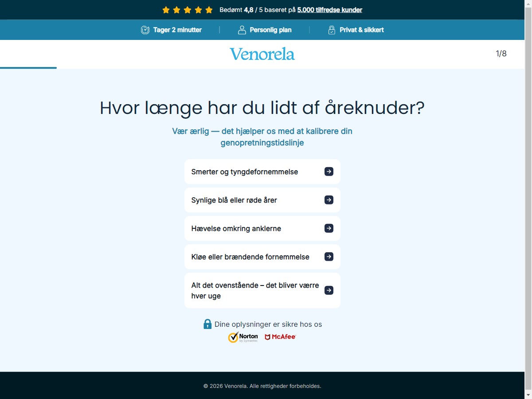Viewport: 532px width, 399px height.
Task: Click the arrow icon on Smerter og tyngdefornemmelse
Action: pyautogui.click(x=329, y=172)
